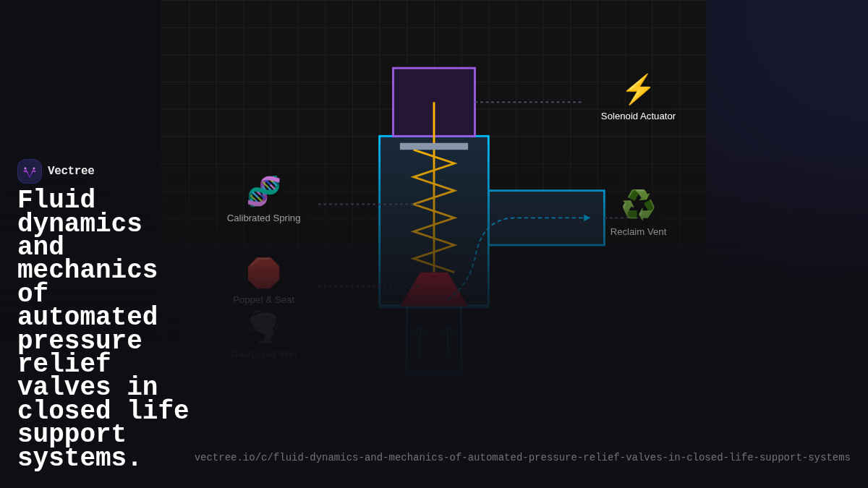Click the red octagon Poppet & Seat icon

(263, 273)
